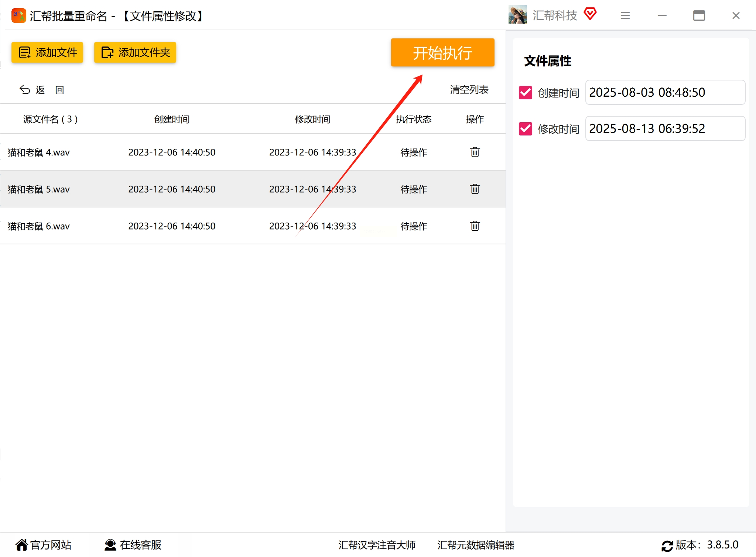Toggle the 修改时间 checkbox
This screenshot has height=557, width=756.
coord(525,129)
